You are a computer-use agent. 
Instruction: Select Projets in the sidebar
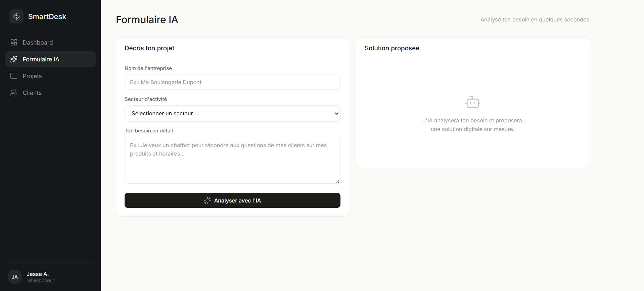tap(50, 76)
